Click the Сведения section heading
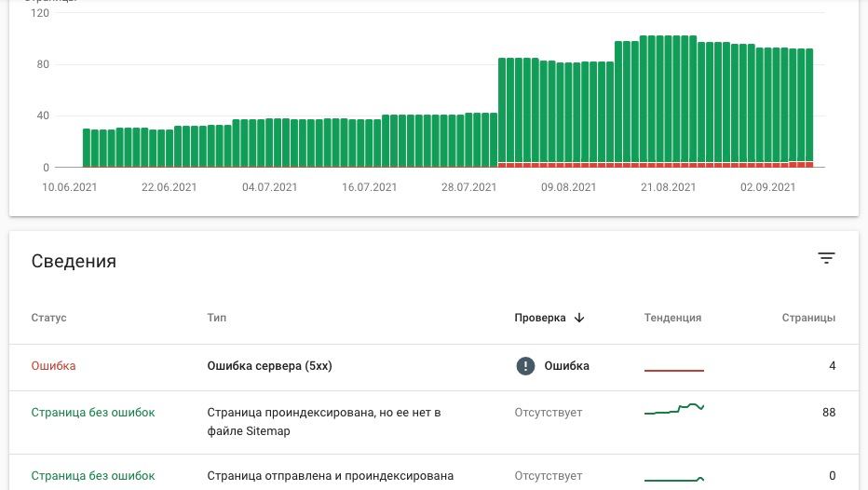This screenshot has height=490, width=868. pos(74,261)
